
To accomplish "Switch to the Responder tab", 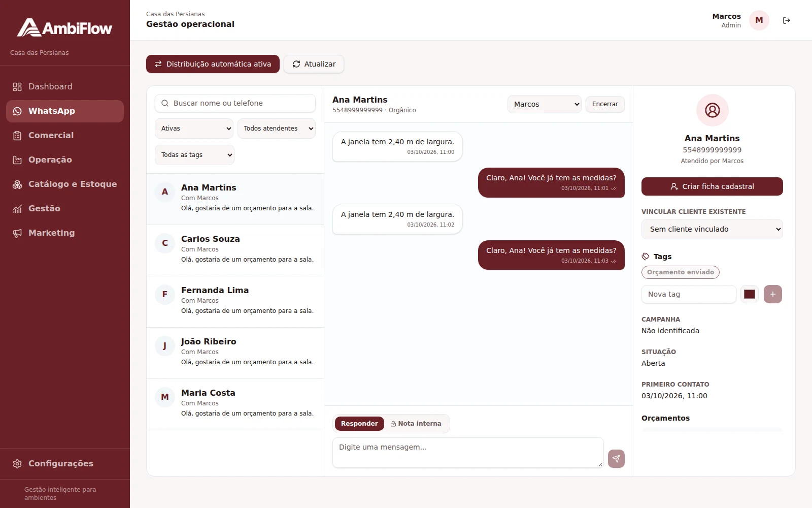I will point(359,424).
